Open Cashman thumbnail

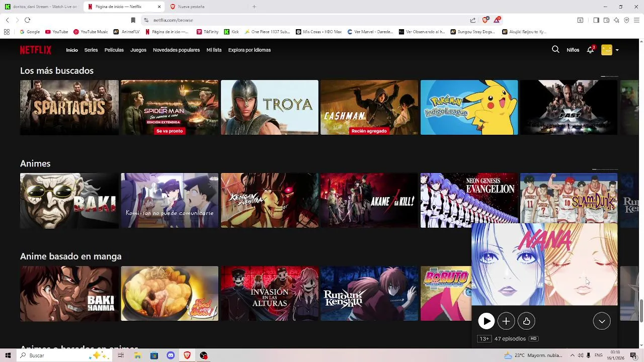[369, 108]
